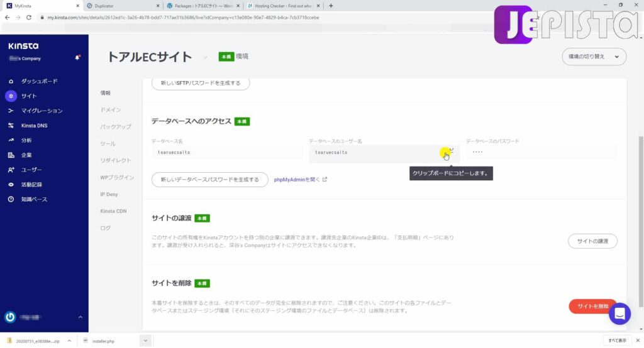Select the ドメイン domains tab
This screenshot has width=644, height=348.
[111, 110]
